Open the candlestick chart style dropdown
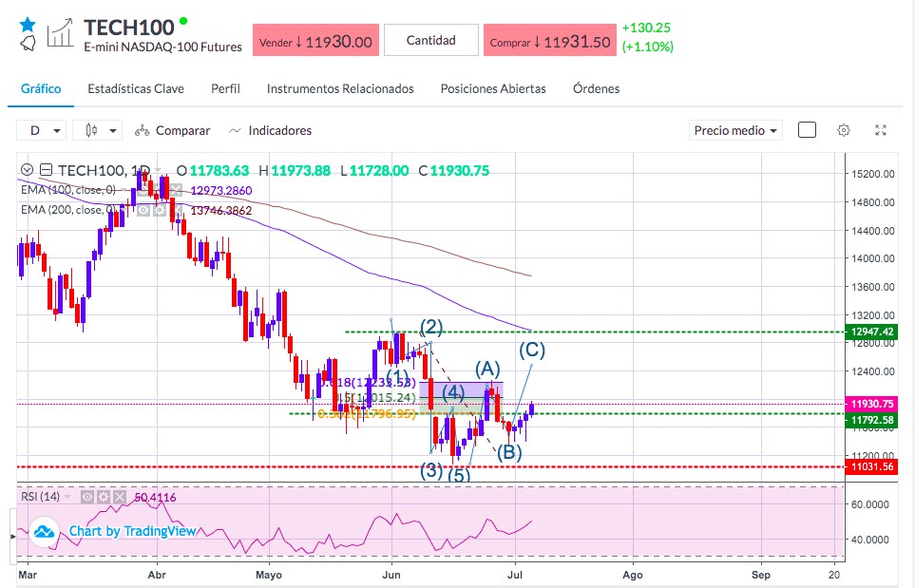 [x=98, y=130]
